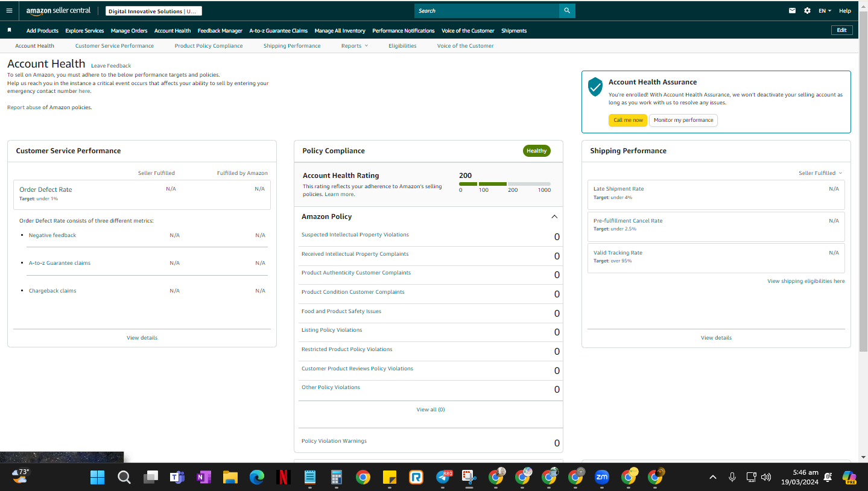Click the Leave Feedback link
The image size is (868, 491).
[111, 66]
